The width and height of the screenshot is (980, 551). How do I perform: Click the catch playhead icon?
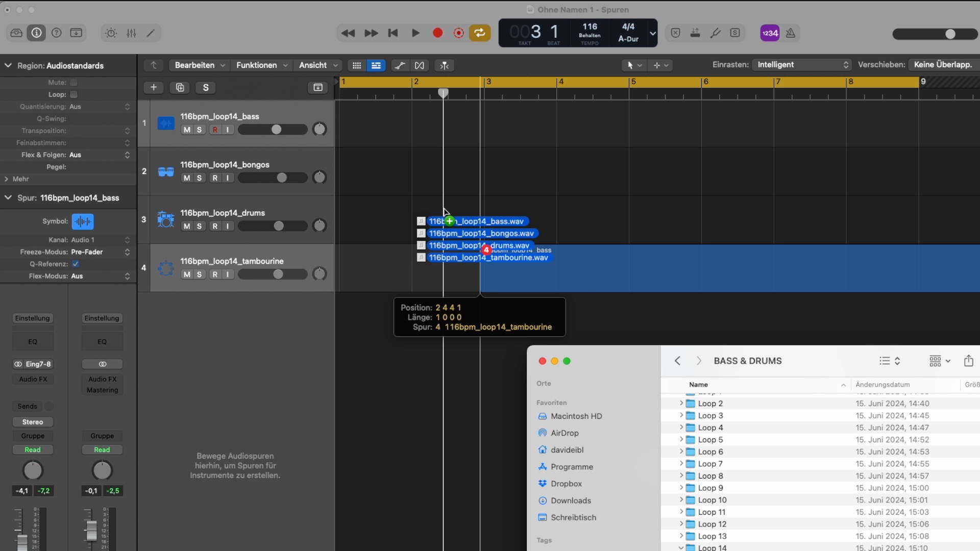coord(445,65)
